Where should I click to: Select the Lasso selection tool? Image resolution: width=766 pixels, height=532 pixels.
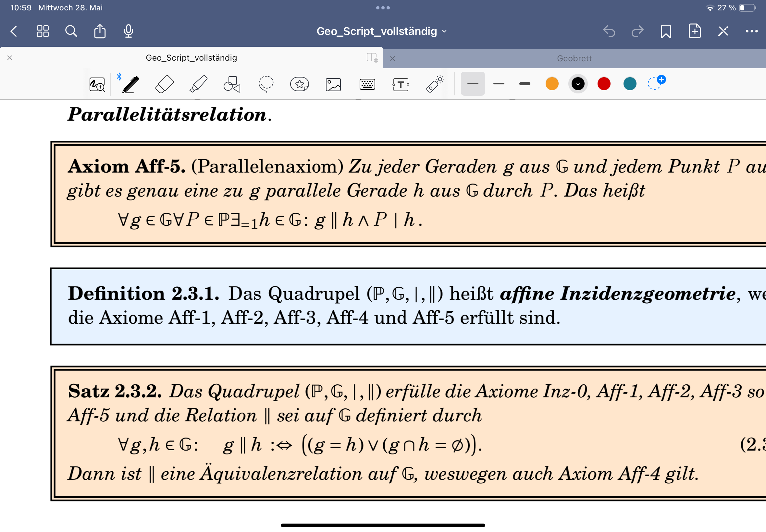(266, 84)
